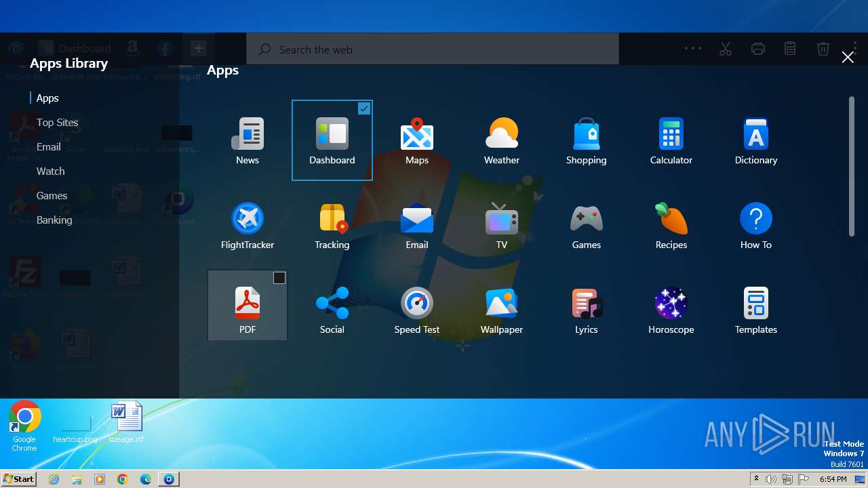Open the Weather app

click(502, 140)
